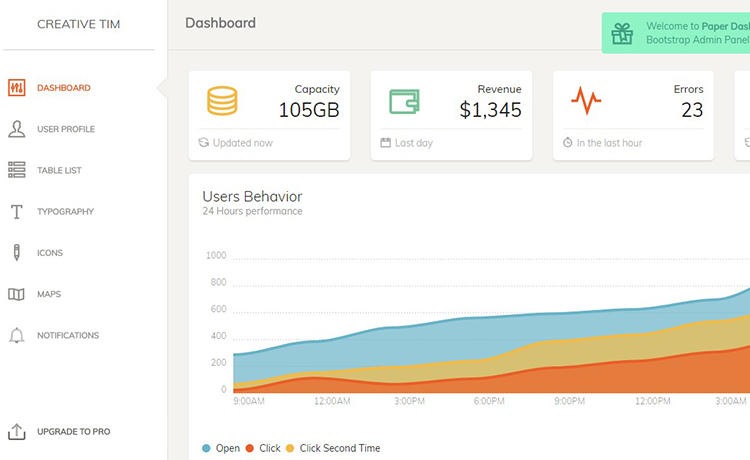Click the Open legend label

[228, 448]
